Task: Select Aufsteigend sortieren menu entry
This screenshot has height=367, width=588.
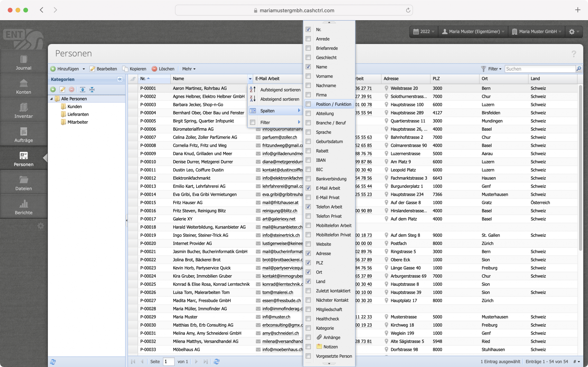Action: click(280, 90)
